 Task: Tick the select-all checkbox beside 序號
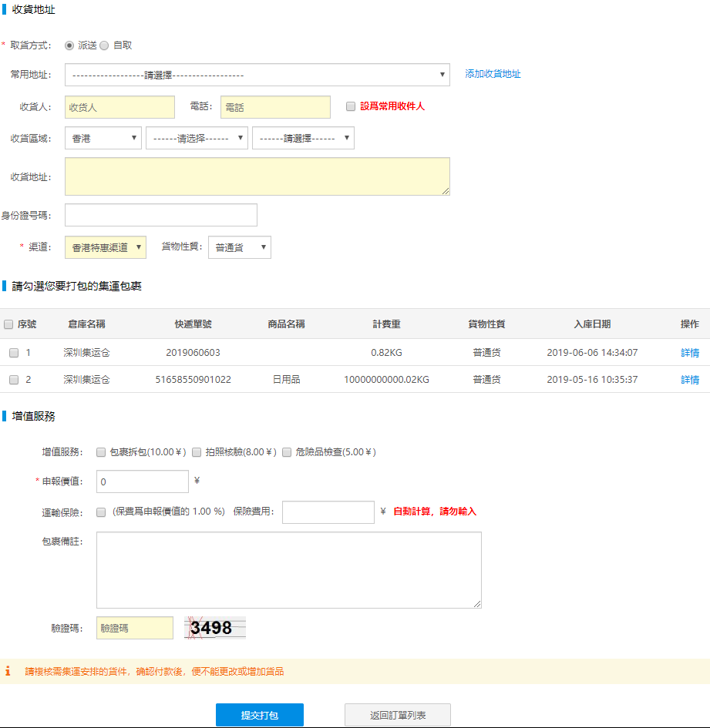click(x=8, y=324)
